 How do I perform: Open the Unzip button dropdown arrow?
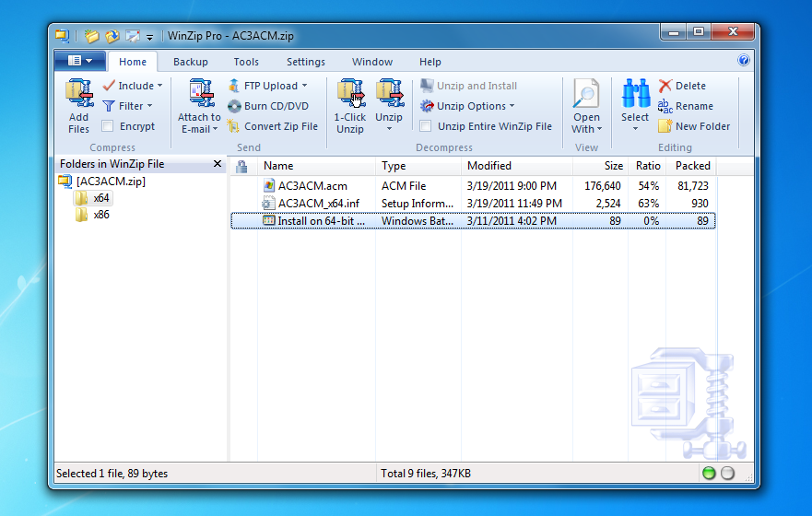coord(389,129)
